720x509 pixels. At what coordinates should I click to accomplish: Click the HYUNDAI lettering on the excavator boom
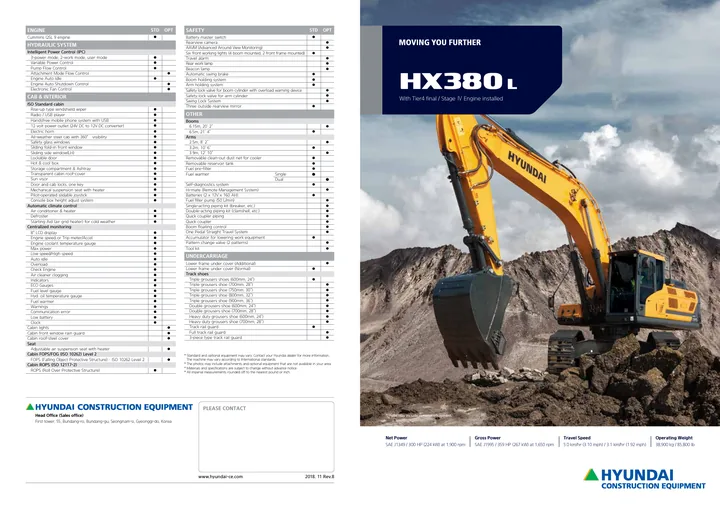click(527, 166)
